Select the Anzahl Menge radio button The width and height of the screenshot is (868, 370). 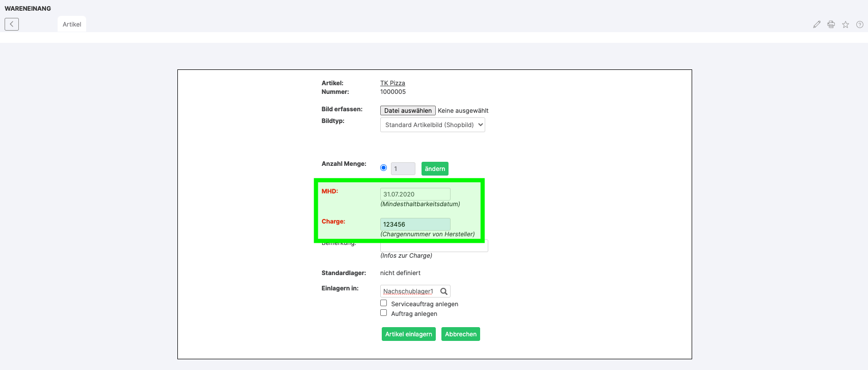[383, 168]
